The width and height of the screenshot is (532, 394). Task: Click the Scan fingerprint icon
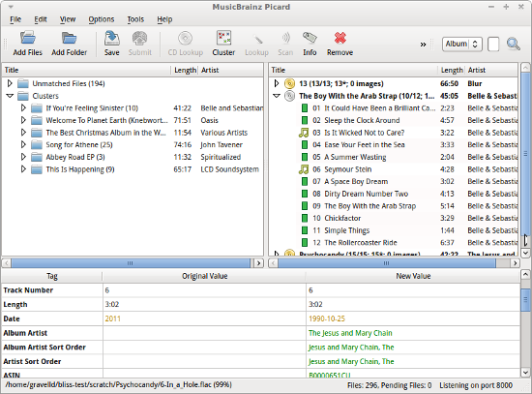(x=285, y=38)
